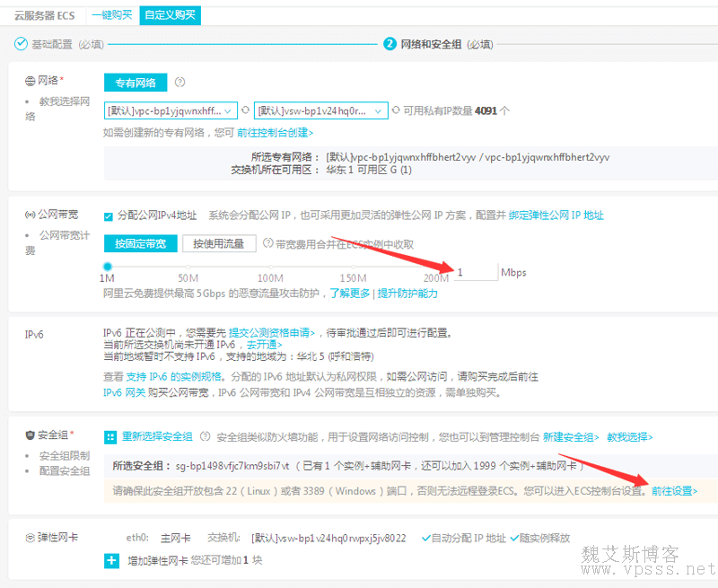This screenshot has width=718, height=588.
Task: Click the completed checkmark icon for 基础配置 step
Action: [22, 44]
